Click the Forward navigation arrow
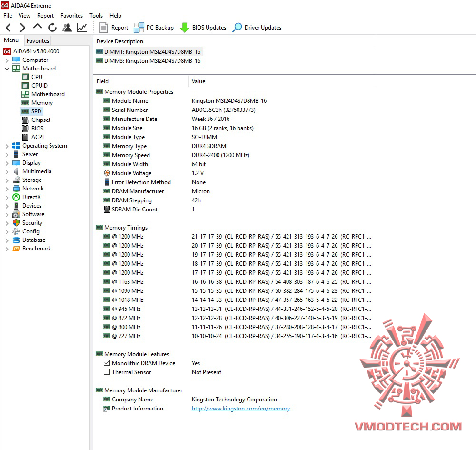 click(22, 28)
